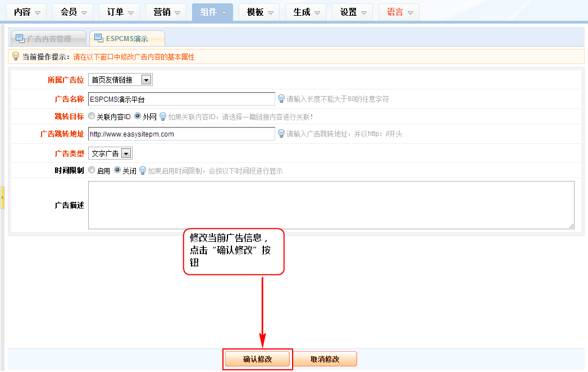Screen dimensions: 588x372
Task: Collapse sidebar using yellow left-edge handle
Action: (2, 198)
